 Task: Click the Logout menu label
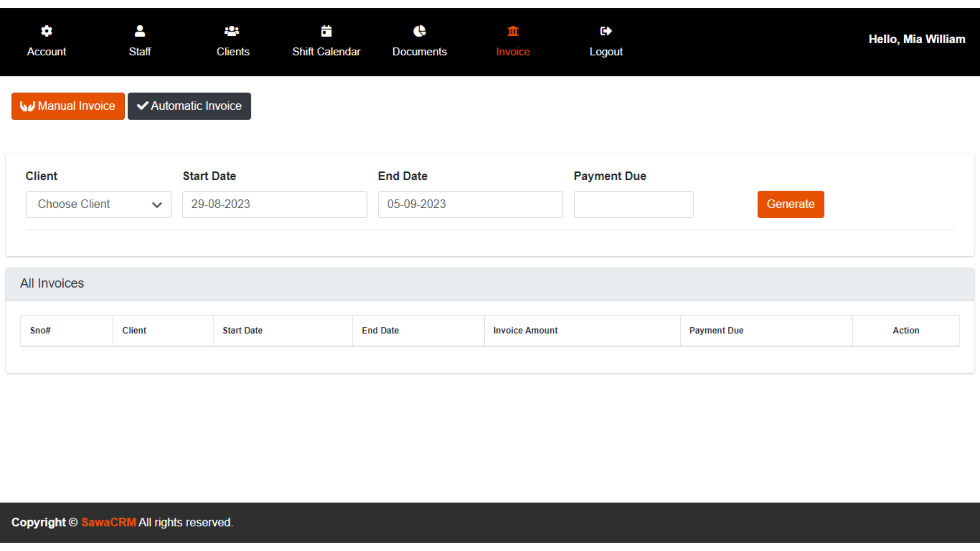click(606, 52)
